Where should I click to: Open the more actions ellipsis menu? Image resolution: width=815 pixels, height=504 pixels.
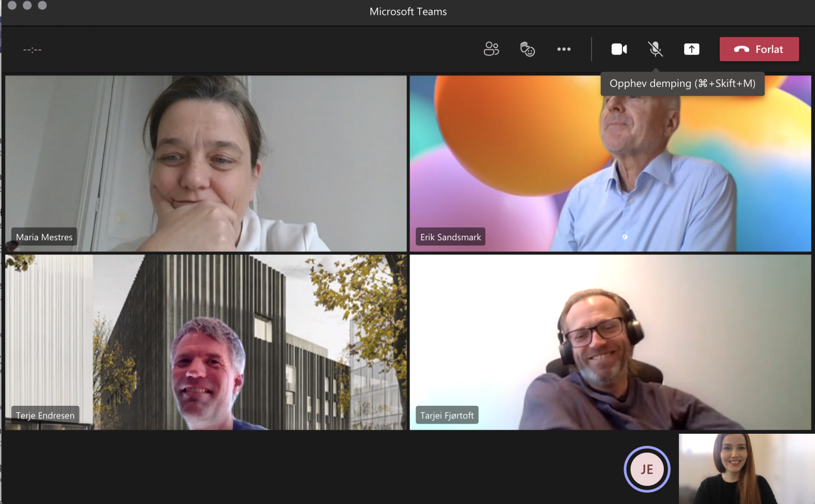(x=564, y=49)
